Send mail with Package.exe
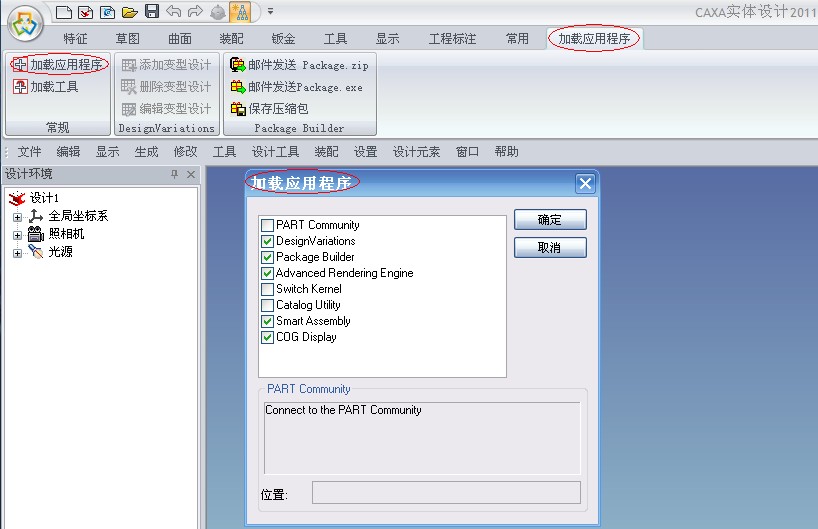The width and height of the screenshot is (818, 529). coord(297,87)
